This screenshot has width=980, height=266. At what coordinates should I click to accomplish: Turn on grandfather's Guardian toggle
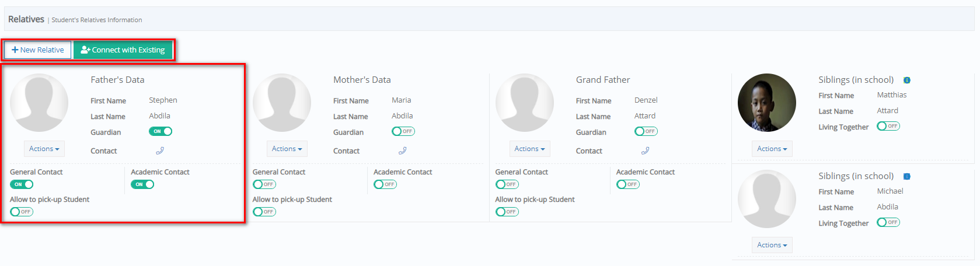click(x=646, y=131)
